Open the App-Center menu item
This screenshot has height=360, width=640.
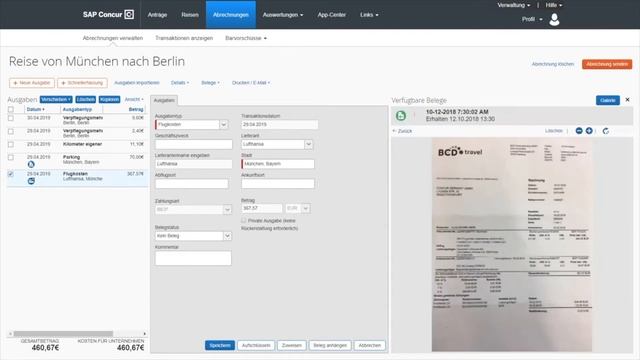(331, 15)
